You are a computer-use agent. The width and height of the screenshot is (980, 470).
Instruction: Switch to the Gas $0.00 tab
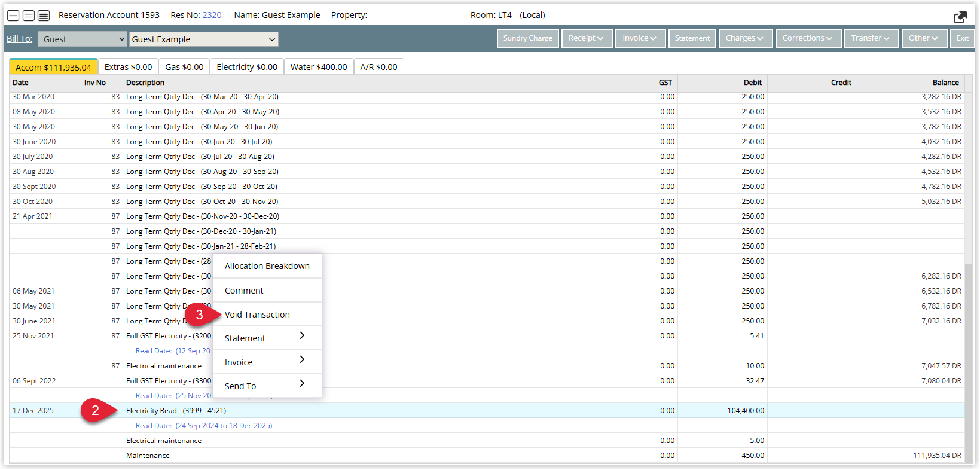point(184,67)
